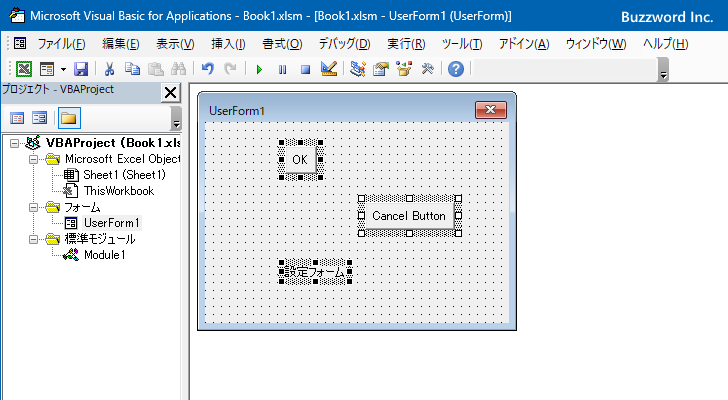Screen dimensions: 728x400
Task: Click Cancel Button bottom-center sizing handle
Action: [410, 233]
